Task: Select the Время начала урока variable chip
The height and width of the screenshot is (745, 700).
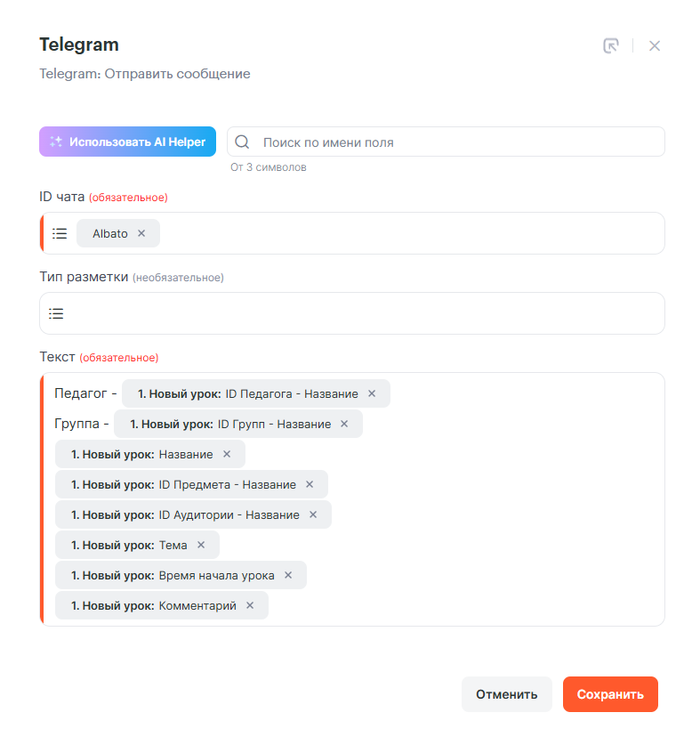Action: [173, 575]
